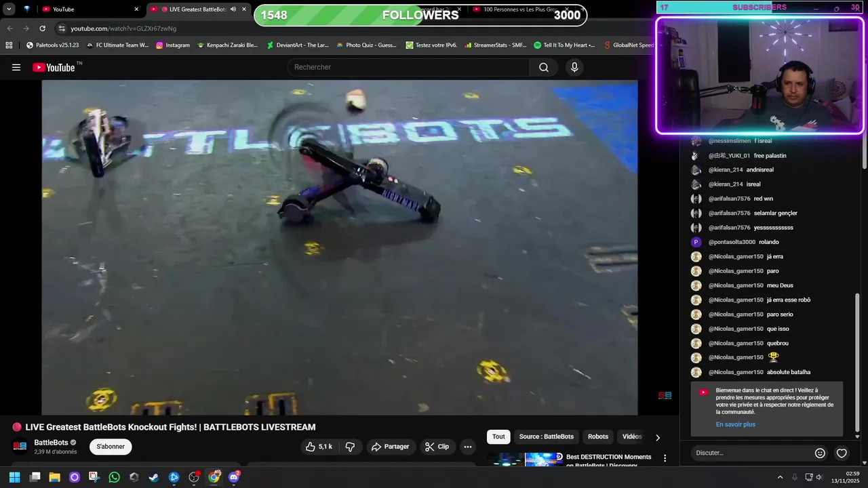This screenshot has height=488, width=868.
Task: Open the emoji picker in chat
Action: [820, 453]
